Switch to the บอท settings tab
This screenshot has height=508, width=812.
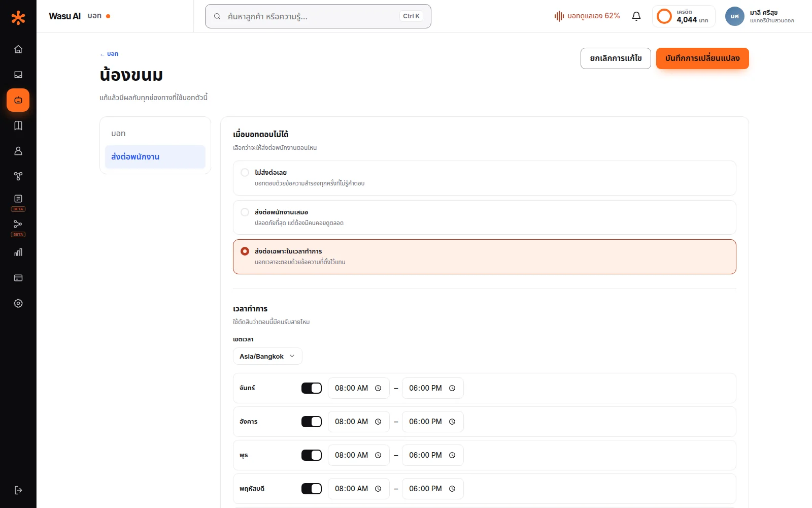[x=155, y=134]
